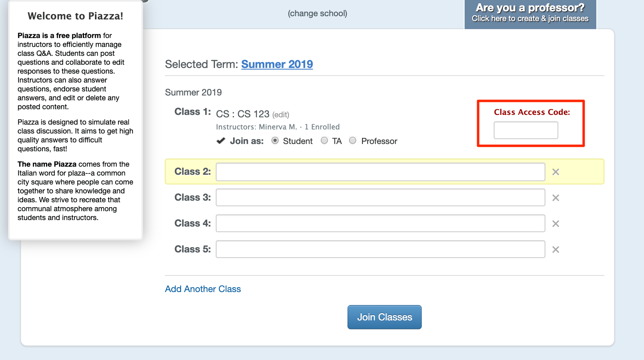
Task: Click (edit) next to CS 123
Action: 281,115
